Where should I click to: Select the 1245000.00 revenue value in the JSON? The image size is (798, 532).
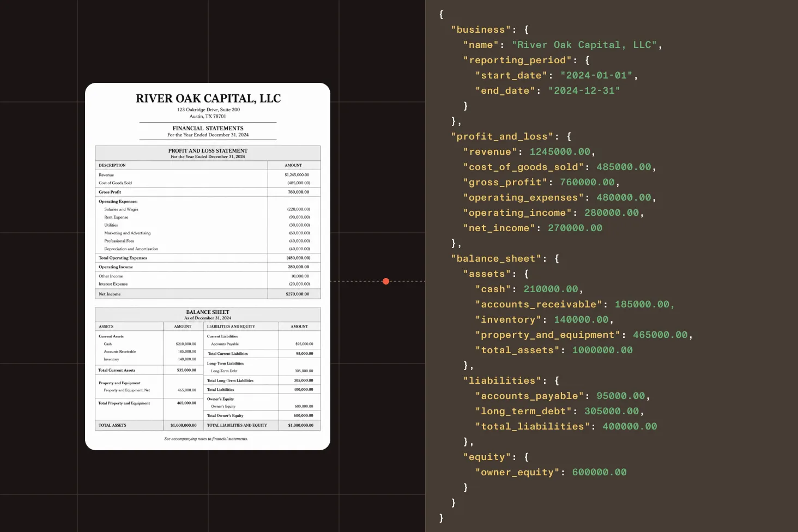coord(560,152)
